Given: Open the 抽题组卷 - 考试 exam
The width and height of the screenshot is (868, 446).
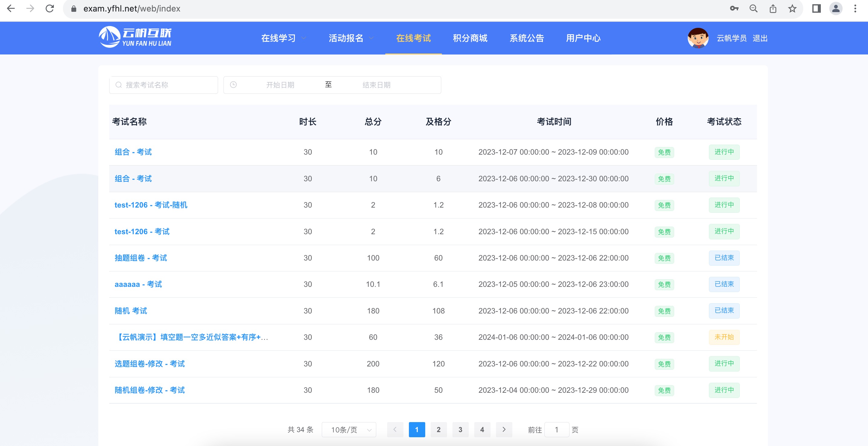Looking at the screenshot, I should click(141, 258).
